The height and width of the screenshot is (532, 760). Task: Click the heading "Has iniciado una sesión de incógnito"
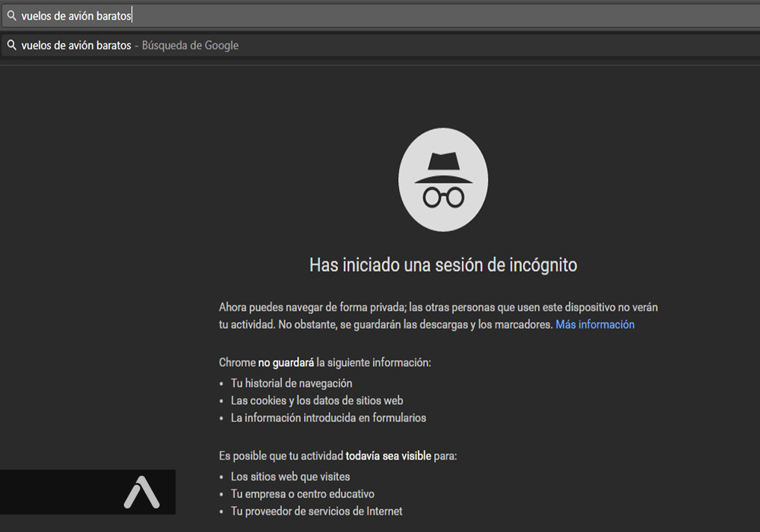443,265
